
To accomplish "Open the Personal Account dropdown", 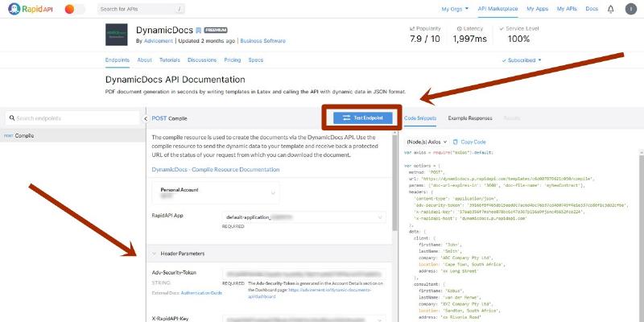I will (x=216, y=192).
